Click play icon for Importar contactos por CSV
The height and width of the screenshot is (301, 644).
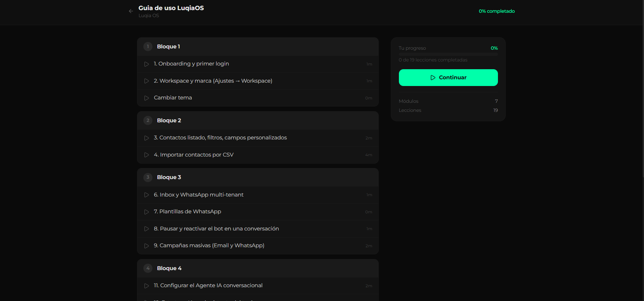pos(146,155)
